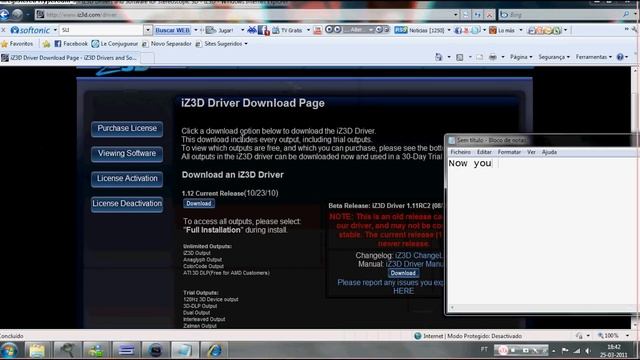The width and height of the screenshot is (640, 360).
Task: Open the Página menu
Action: pos(521,57)
